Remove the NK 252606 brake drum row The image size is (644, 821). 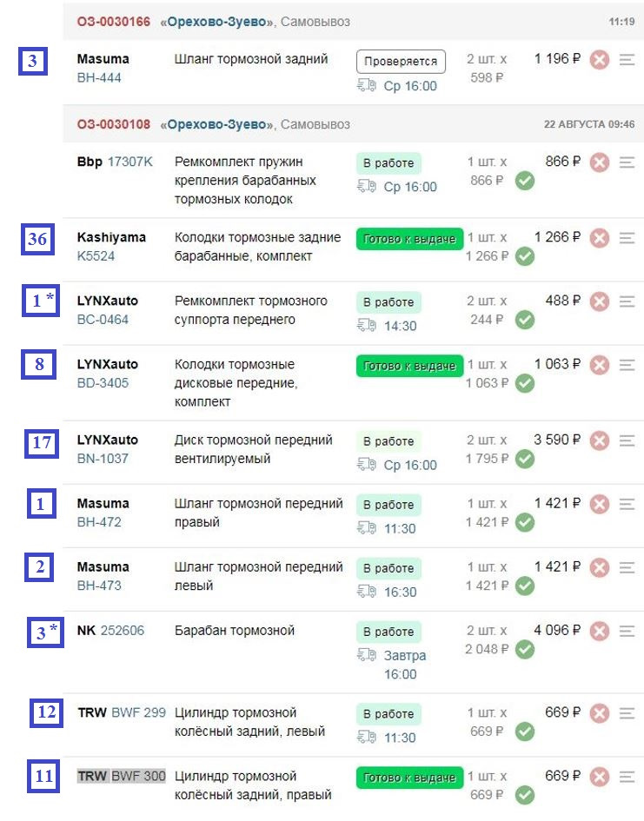pos(599,631)
